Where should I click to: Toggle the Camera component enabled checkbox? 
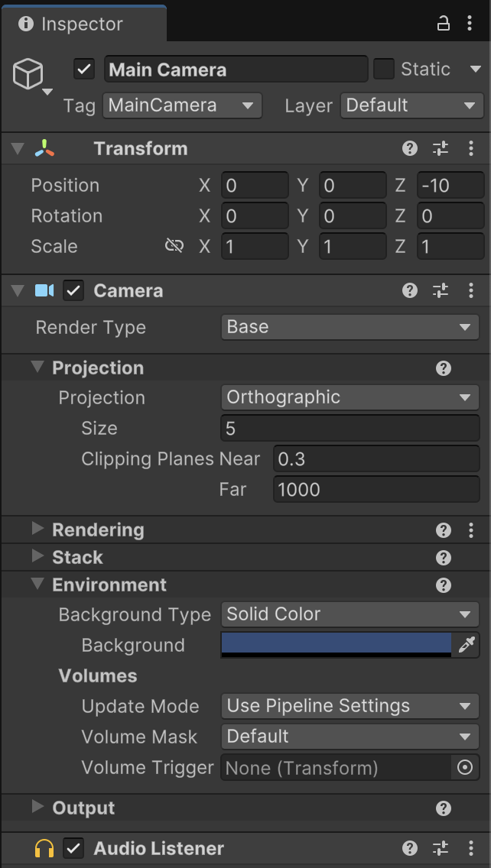pyautogui.click(x=73, y=290)
